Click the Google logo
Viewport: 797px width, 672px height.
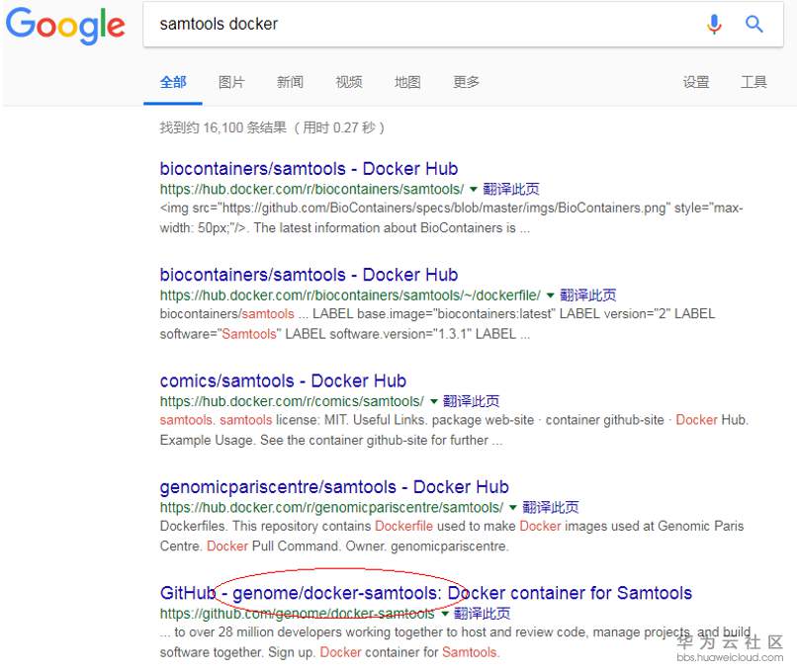[x=65, y=26]
